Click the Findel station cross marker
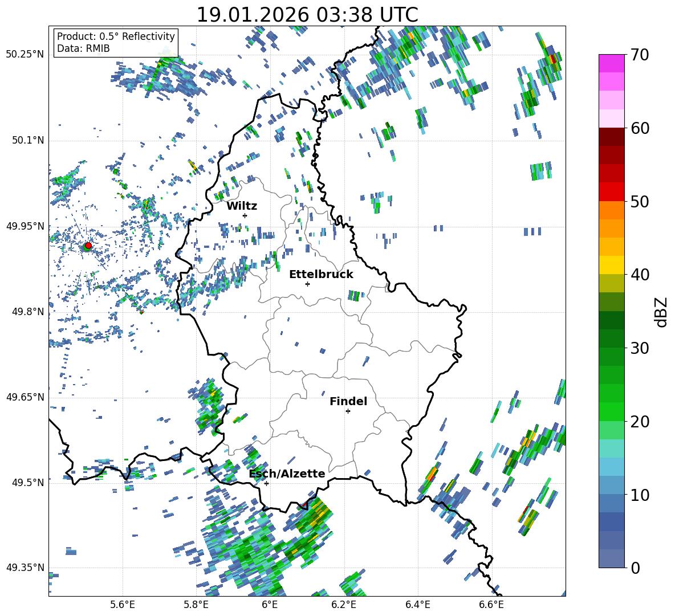The height and width of the screenshot is (616, 675). (348, 411)
